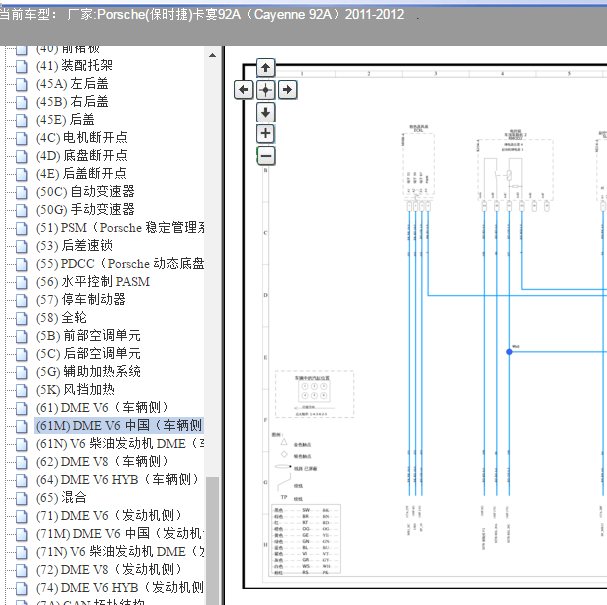Screen dimensions: 607x605
Task: Select (45A) 左后盖 entry
Action: (72, 84)
